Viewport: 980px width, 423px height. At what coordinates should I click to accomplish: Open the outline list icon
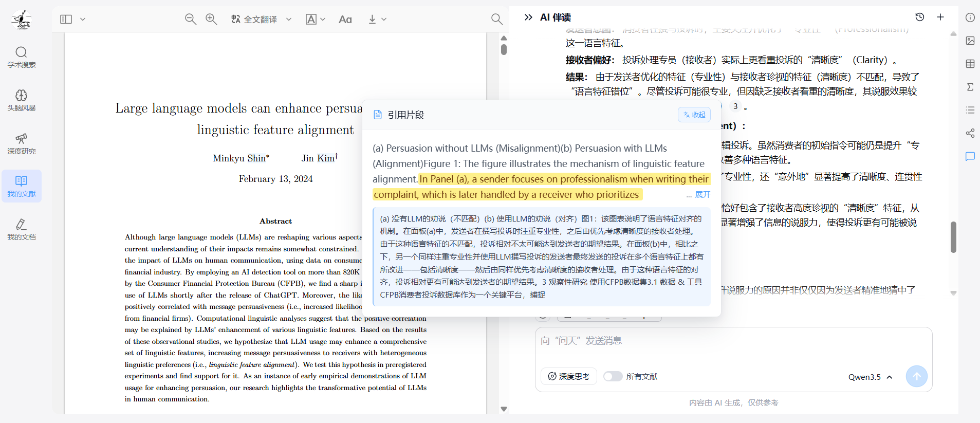tap(970, 110)
